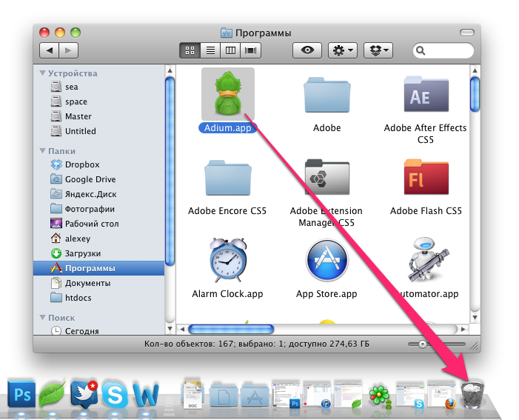Viewport: 519px width, 420px height.
Task: Switch to Cover Flow view
Action: pyautogui.click(x=250, y=50)
